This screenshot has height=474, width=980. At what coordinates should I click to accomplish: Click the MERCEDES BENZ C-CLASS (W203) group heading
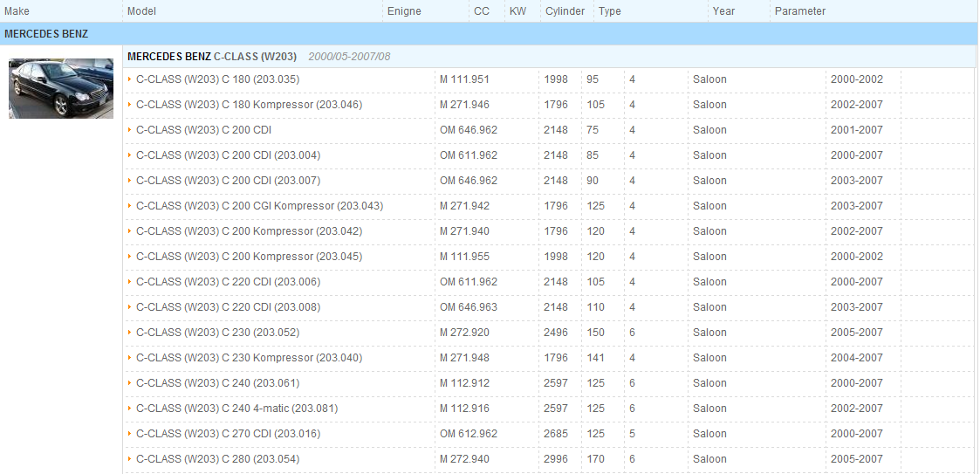click(212, 56)
